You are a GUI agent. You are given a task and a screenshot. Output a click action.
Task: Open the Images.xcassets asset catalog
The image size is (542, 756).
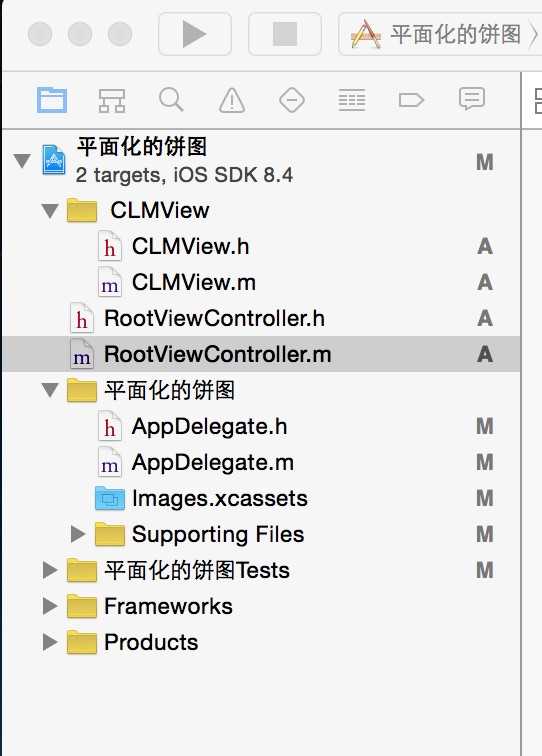click(x=219, y=499)
